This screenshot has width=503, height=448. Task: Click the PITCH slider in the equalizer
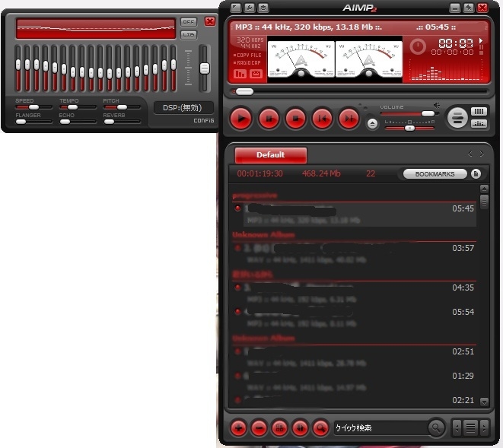click(x=122, y=107)
